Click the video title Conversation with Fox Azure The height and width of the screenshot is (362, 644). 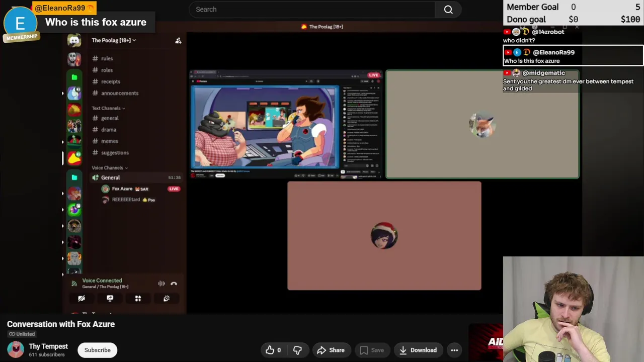pos(61,324)
